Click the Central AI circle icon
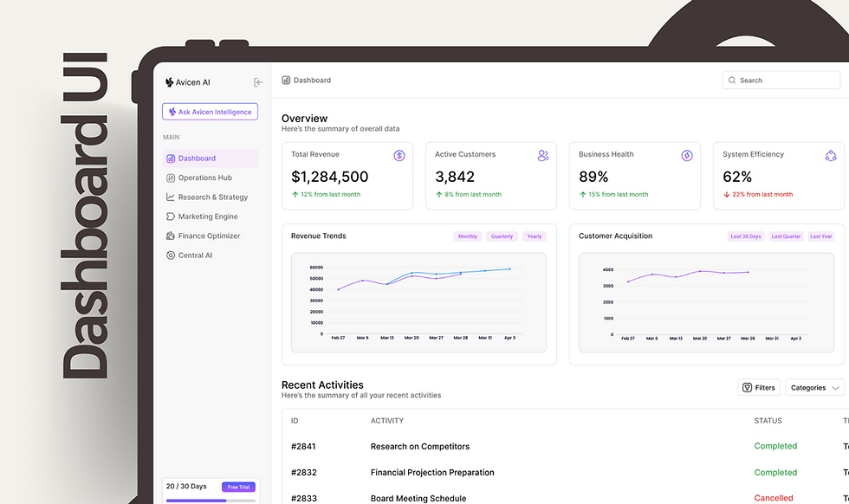The height and width of the screenshot is (504, 849). [x=171, y=255]
